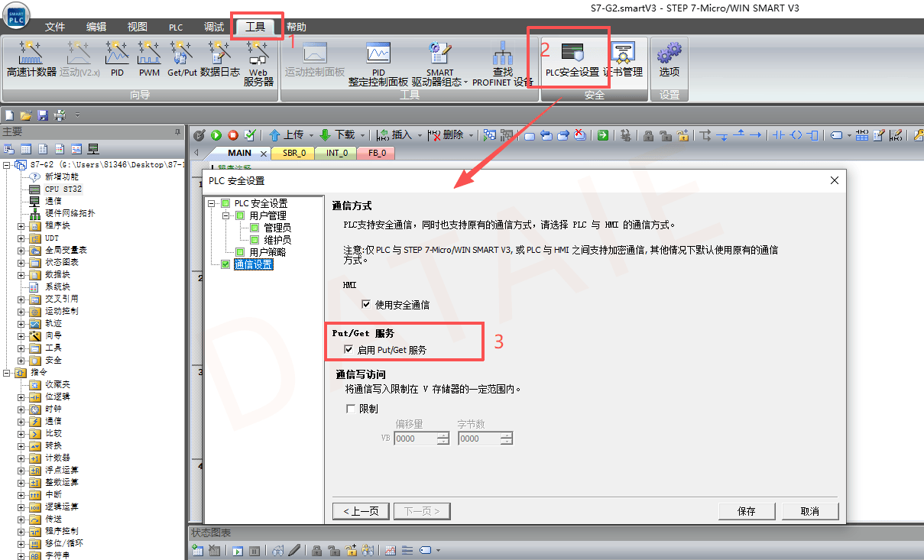Screen dimensions: 924x560
Task: Print using the quick access printer icon
Action: [60, 115]
